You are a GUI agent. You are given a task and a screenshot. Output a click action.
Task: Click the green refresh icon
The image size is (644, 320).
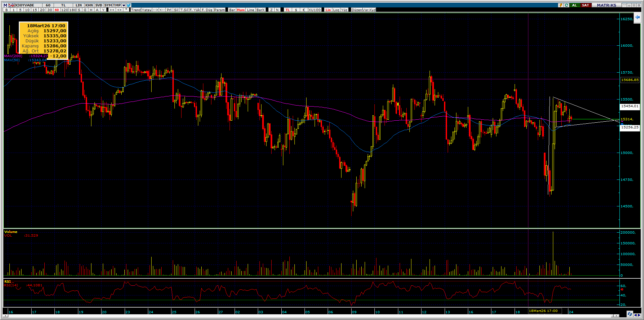[566, 5]
